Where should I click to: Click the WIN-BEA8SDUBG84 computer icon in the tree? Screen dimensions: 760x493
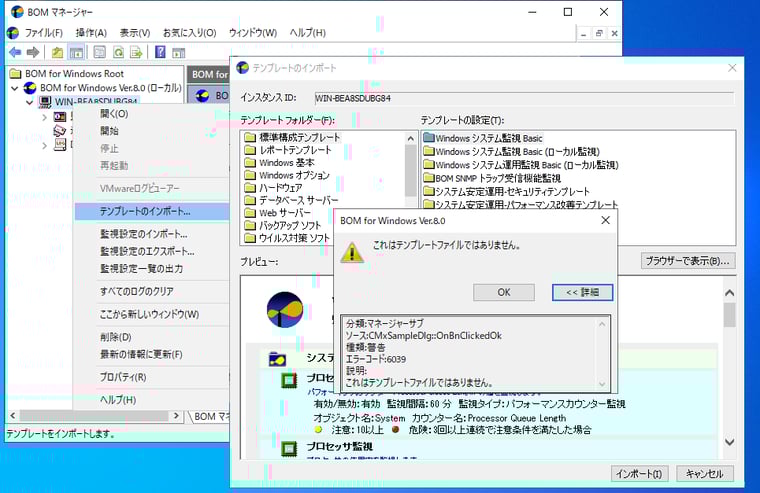click(45, 101)
